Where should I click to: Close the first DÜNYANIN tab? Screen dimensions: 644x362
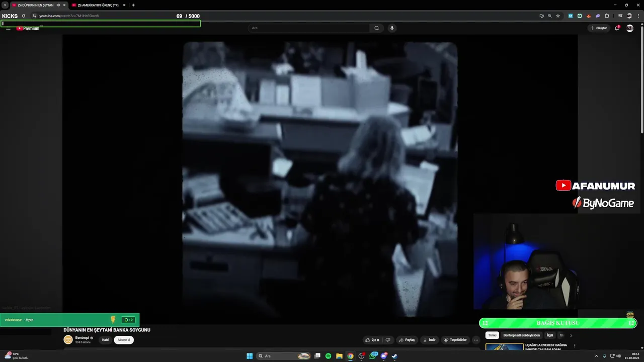[64, 5]
